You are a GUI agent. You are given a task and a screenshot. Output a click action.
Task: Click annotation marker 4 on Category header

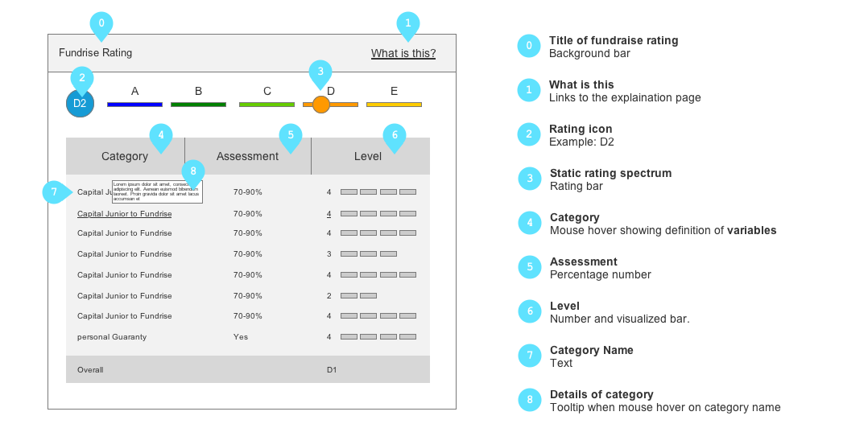click(161, 136)
